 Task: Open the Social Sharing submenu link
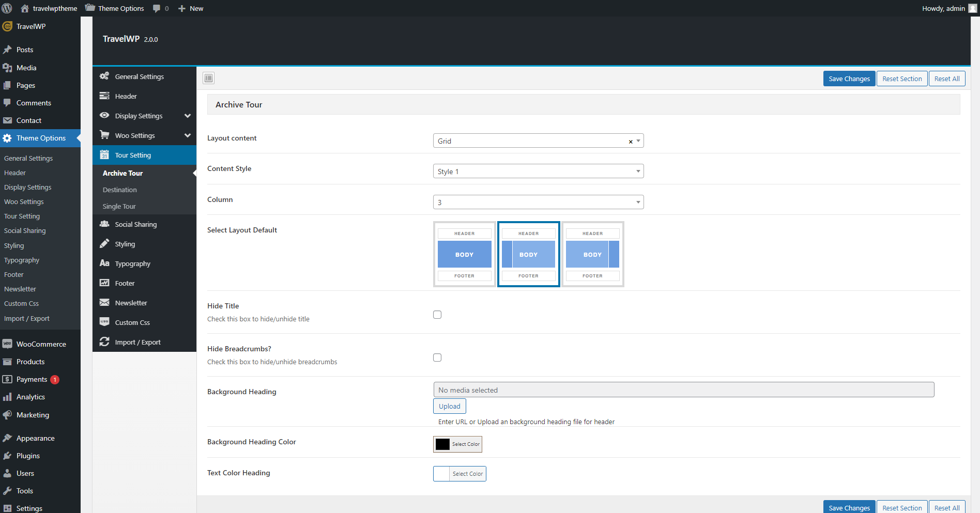click(x=25, y=230)
